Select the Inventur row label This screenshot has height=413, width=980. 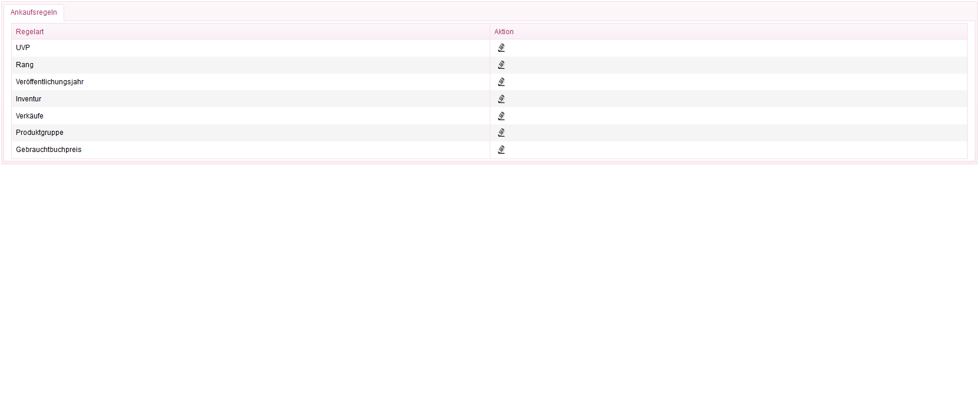29,99
